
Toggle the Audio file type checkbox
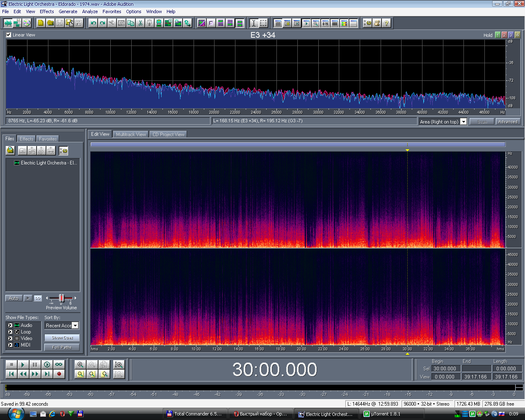(x=10, y=325)
